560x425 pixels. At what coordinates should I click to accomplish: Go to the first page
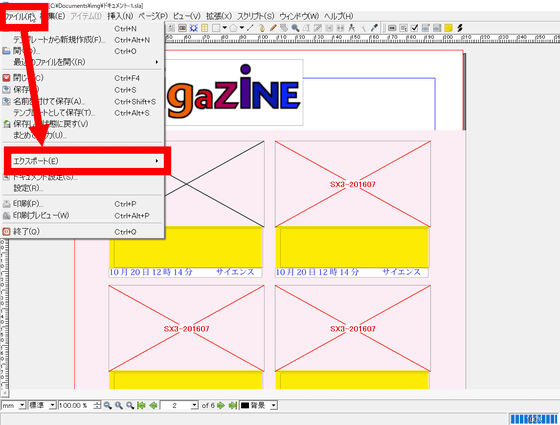point(141,405)
